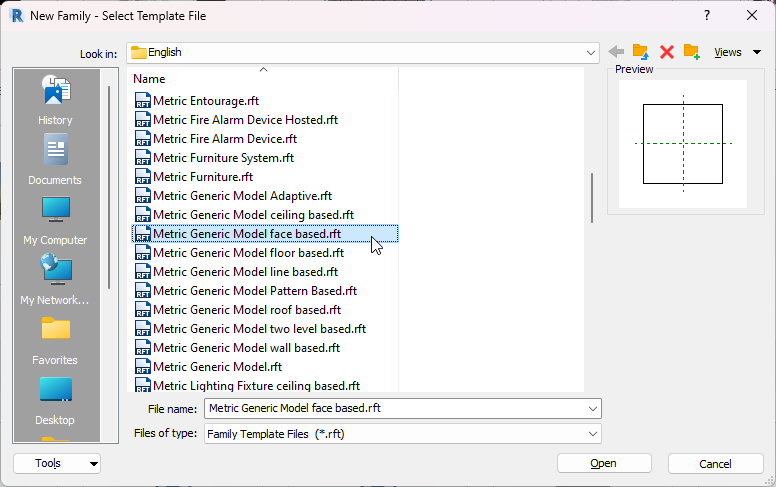Create a new folder icon
This screenshot has width=776, height=487.
pos(692,51)
